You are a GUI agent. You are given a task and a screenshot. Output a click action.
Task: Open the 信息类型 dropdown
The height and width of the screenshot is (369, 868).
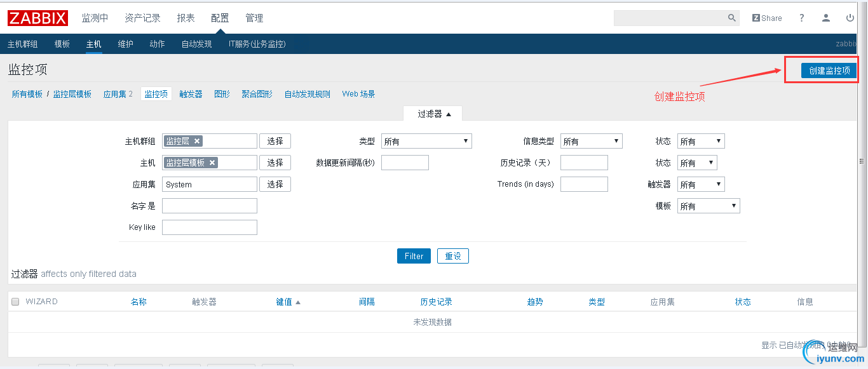pos(591,142)
